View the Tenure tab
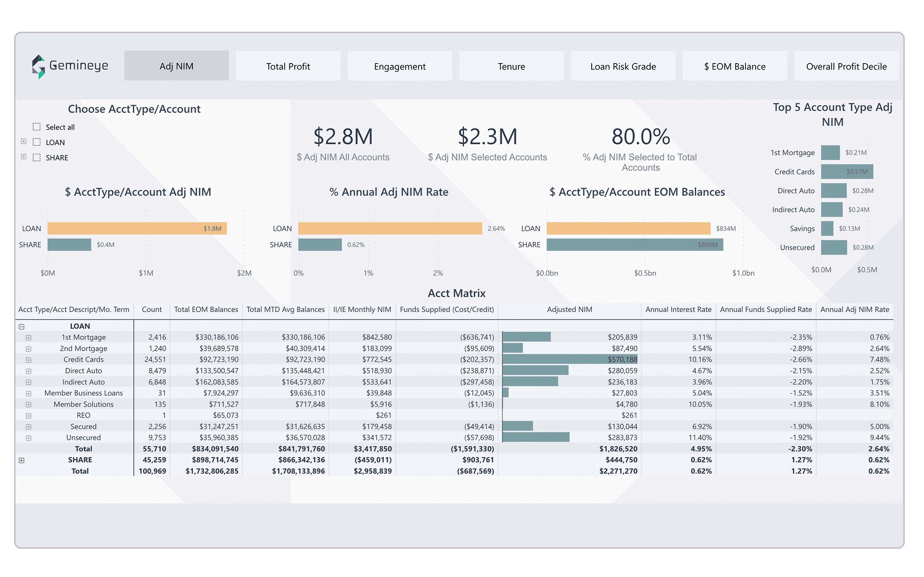924x577 pixels. (x=511, y=66)
